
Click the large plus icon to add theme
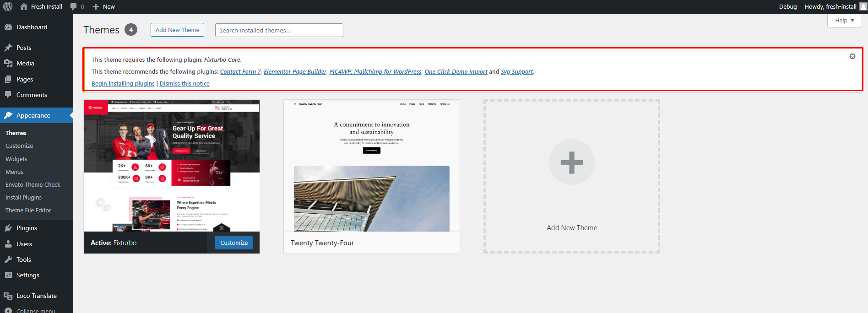coord(572,162)
